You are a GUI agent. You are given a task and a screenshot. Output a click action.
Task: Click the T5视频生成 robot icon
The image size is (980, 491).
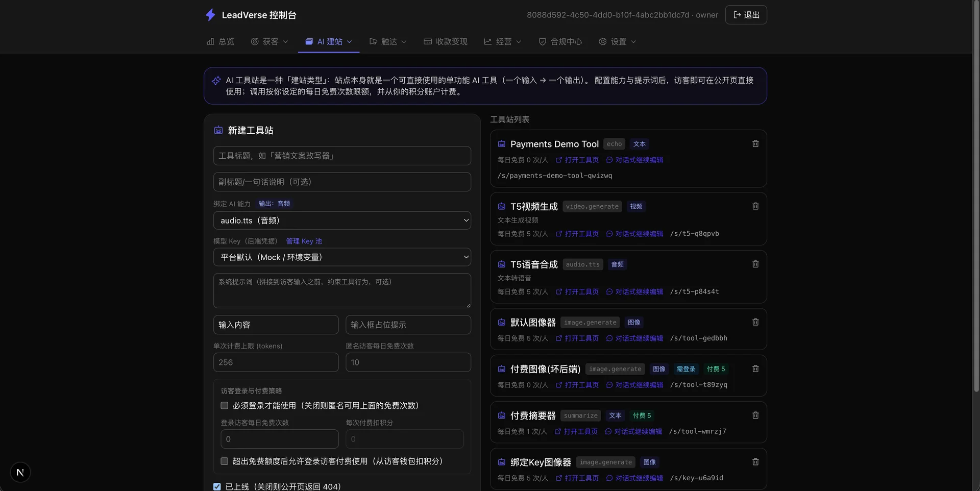502,207
